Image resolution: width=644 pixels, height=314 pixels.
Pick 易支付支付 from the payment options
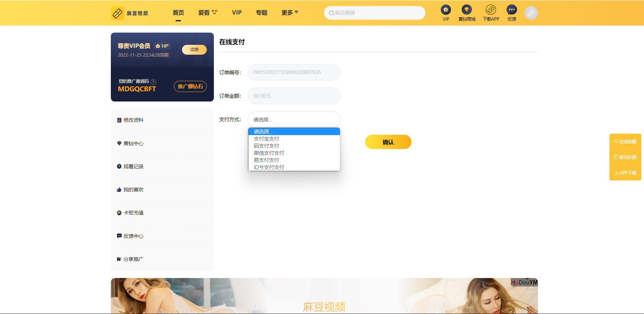266,160
